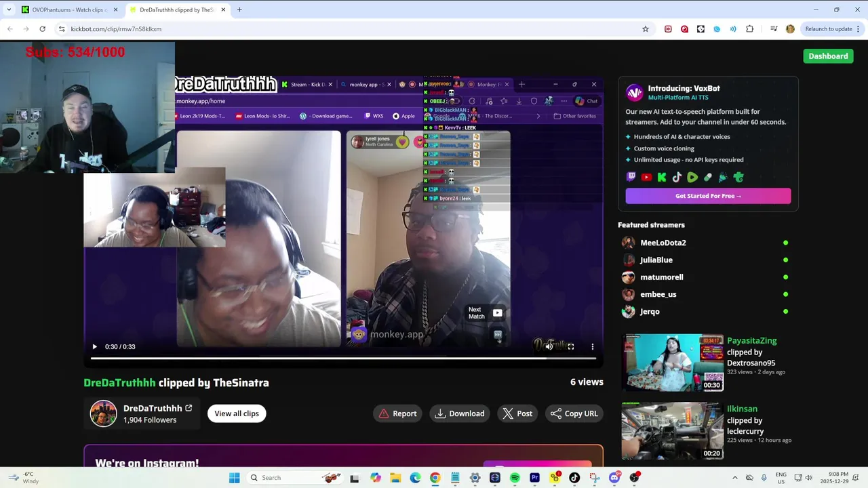Open taskbar volume control
The height and width of the screenshot is (488, 868).
808,478
